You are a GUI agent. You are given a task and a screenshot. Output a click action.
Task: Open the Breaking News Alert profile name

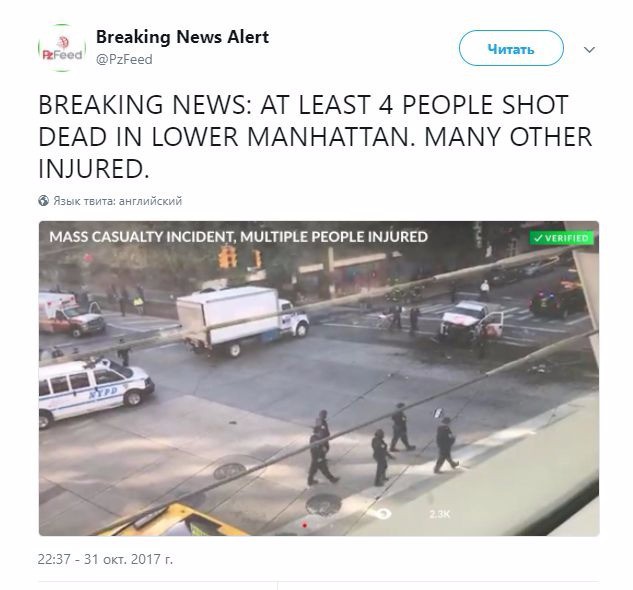click(182, 37)
